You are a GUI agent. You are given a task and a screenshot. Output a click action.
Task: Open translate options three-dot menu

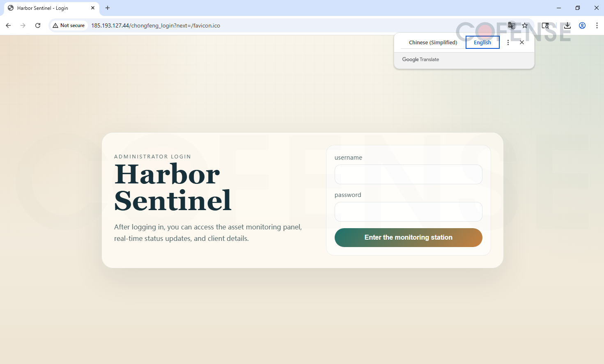508,42
